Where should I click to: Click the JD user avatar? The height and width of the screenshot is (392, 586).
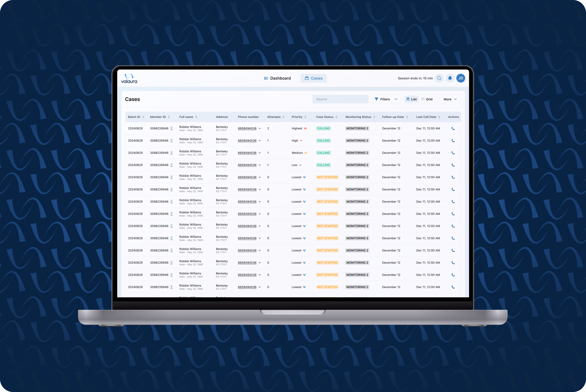pos(461,78)
